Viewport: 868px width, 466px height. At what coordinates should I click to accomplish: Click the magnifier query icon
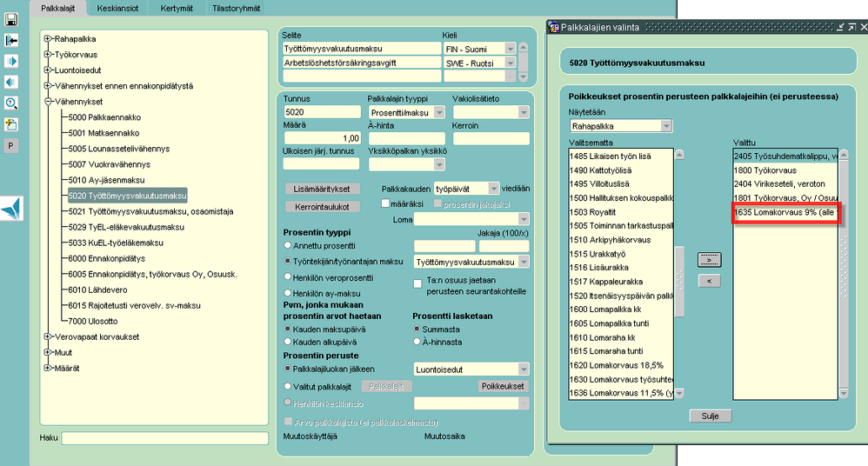tap(11, 103)
